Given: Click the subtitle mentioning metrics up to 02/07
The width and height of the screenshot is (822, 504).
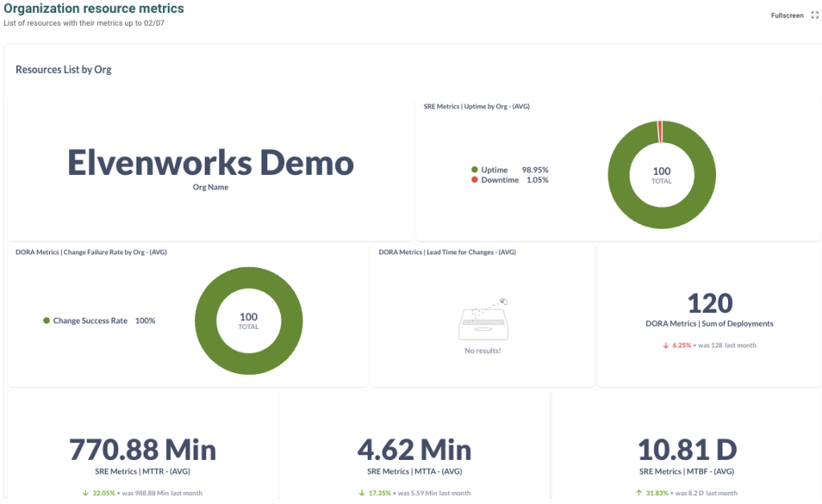Looking at the screenshot, I should tap(83, 23).
